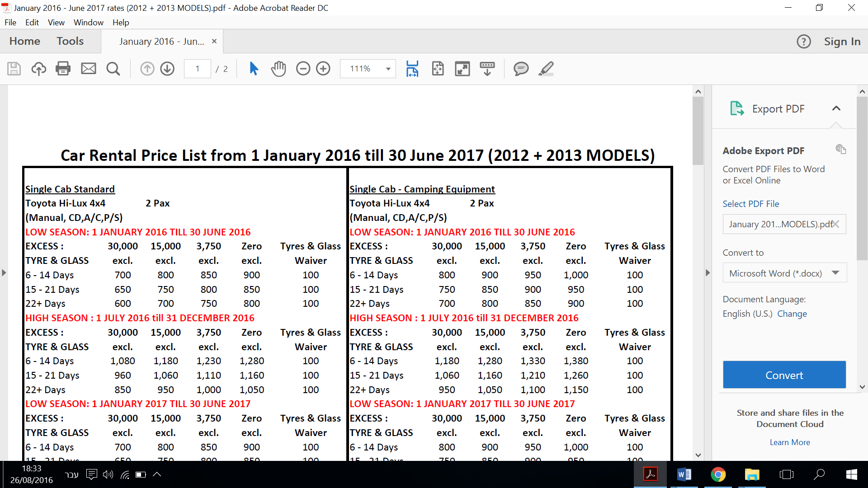Click the page number input field
The image size is (868, 488).
tap(198, 69)
